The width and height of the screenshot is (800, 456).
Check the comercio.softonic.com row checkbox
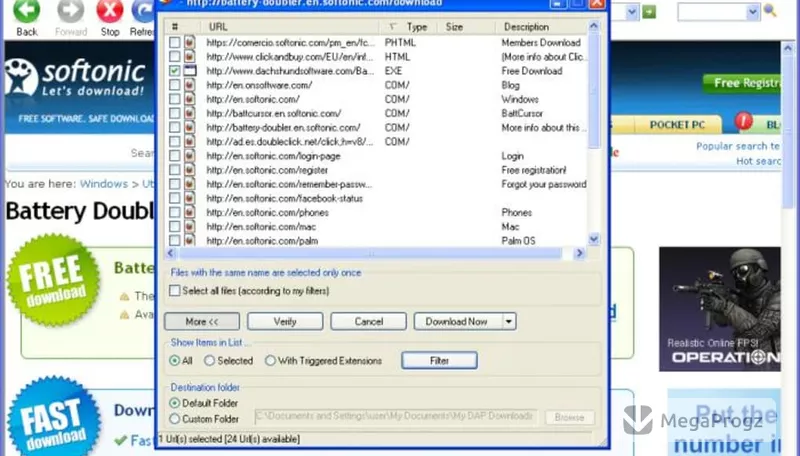point(174,42)
